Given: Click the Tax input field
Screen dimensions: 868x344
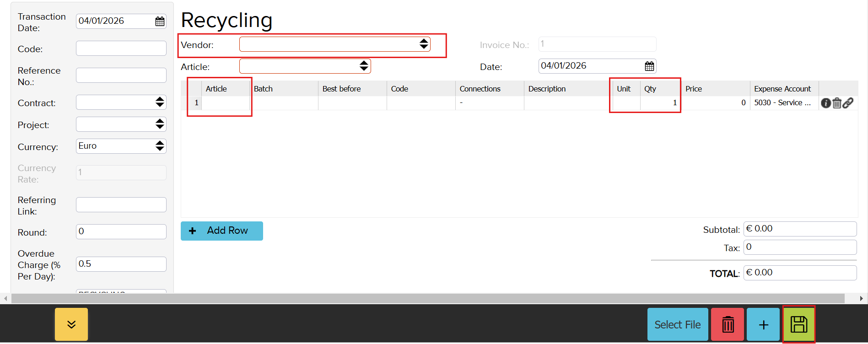Looking at the screenshot, I should 799,247.
